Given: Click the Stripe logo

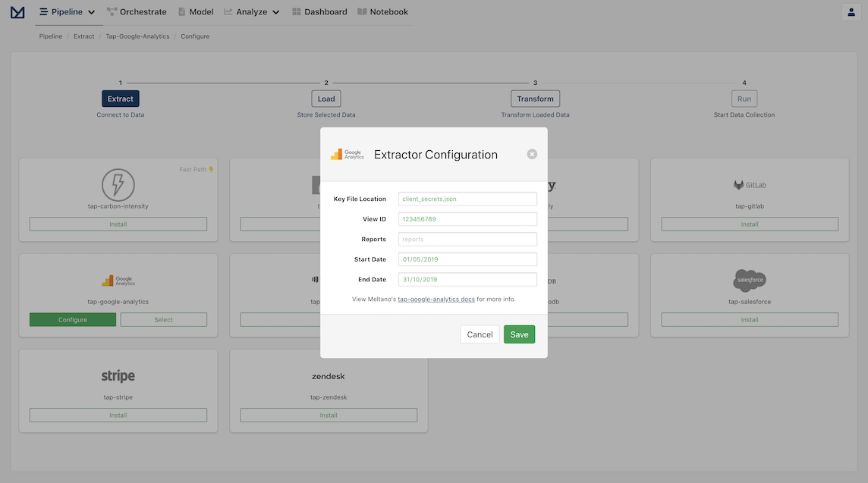Looking at the screenshot, I should [x=118, y=376].
